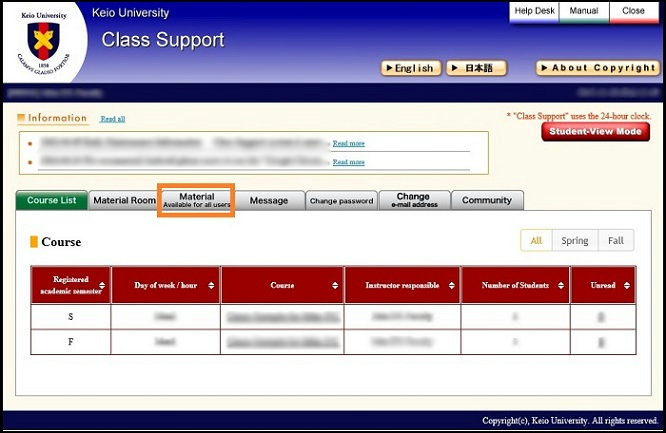The image size is (666, 433).
Task: Enable Student-View Mode
Action: click(593, 132)
